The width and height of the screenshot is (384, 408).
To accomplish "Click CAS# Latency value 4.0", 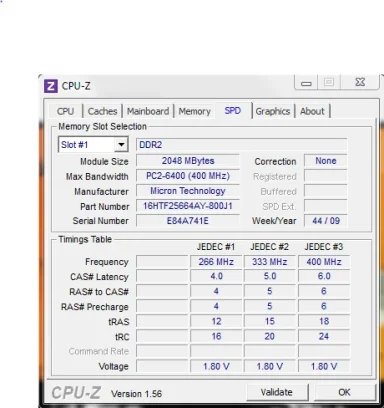I will pos(216,276).
